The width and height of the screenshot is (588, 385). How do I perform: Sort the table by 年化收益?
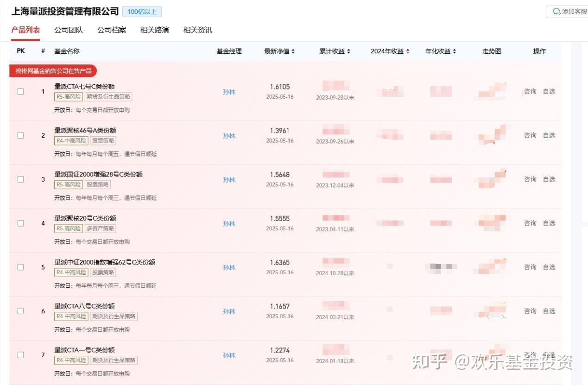tap(441, 51)
